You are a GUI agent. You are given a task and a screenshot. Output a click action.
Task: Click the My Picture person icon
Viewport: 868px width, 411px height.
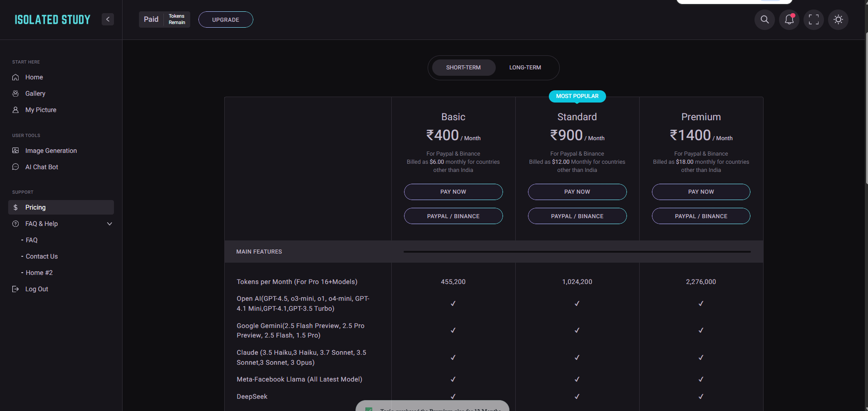click(15, 110)
